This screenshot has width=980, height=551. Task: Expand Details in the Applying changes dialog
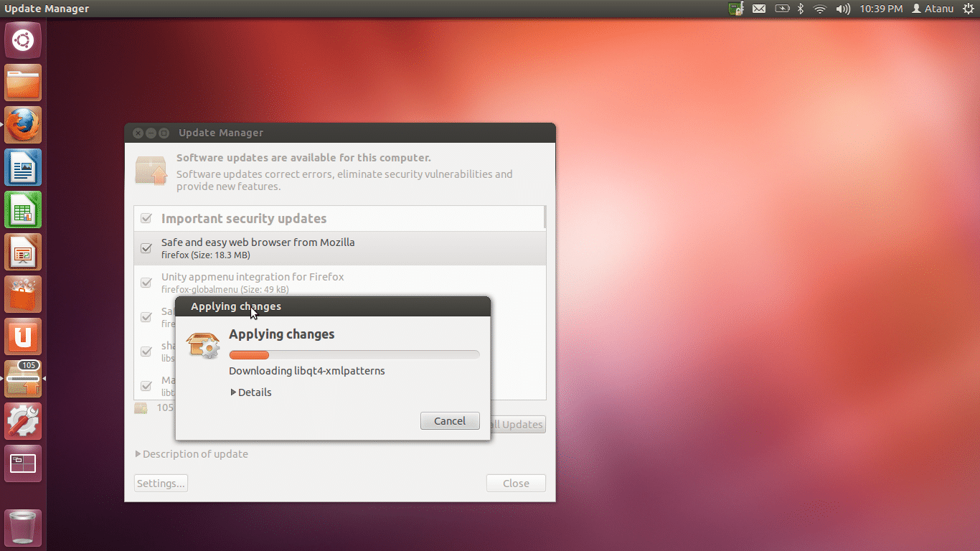click(x=251, y=392)
